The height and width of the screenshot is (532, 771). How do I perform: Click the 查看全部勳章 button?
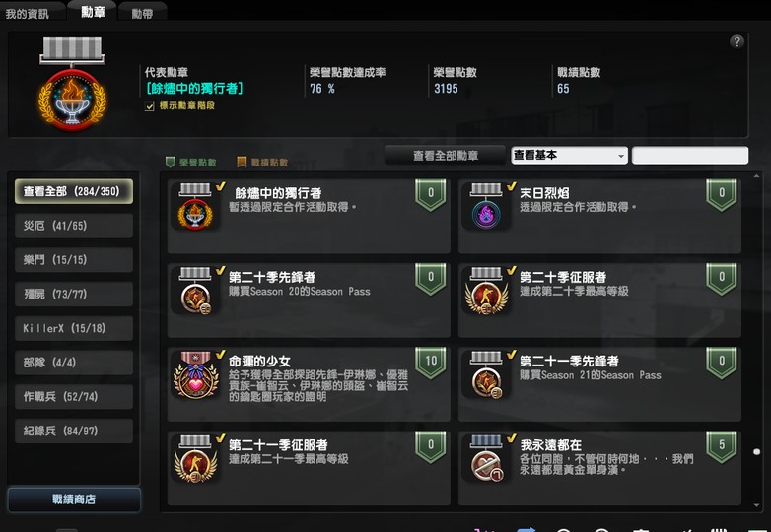[x=445, y=156]
